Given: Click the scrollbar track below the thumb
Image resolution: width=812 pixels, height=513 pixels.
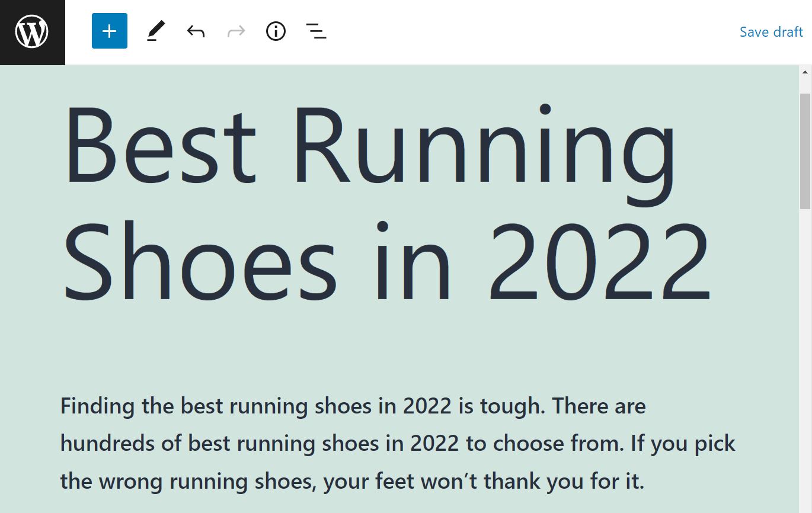Looking at the screenshot, I should point(805,355).
